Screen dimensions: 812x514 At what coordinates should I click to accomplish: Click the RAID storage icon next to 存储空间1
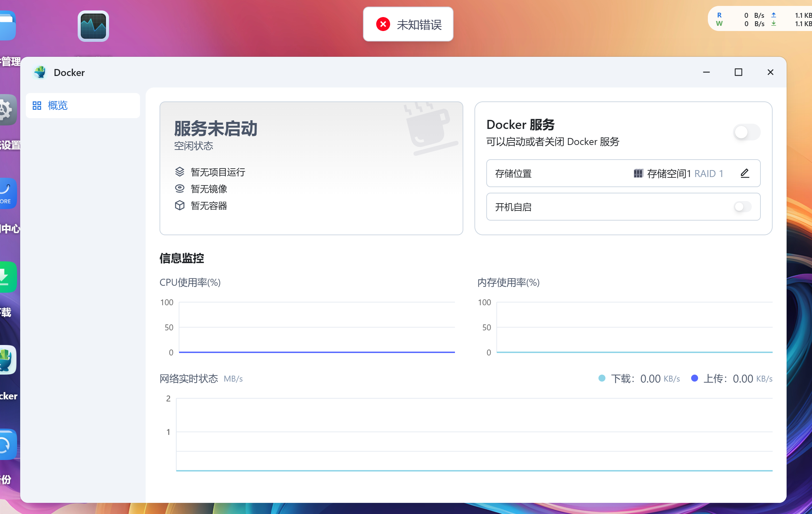click(638, 174)
